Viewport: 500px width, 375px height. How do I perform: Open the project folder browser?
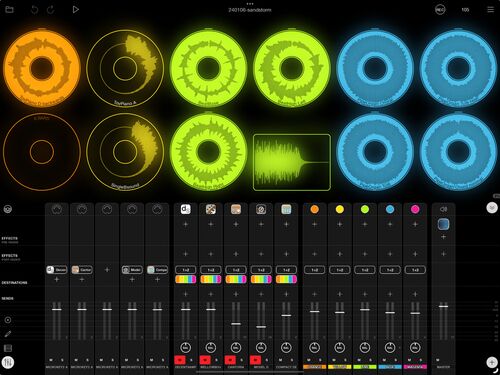click(x=9, y=9)
